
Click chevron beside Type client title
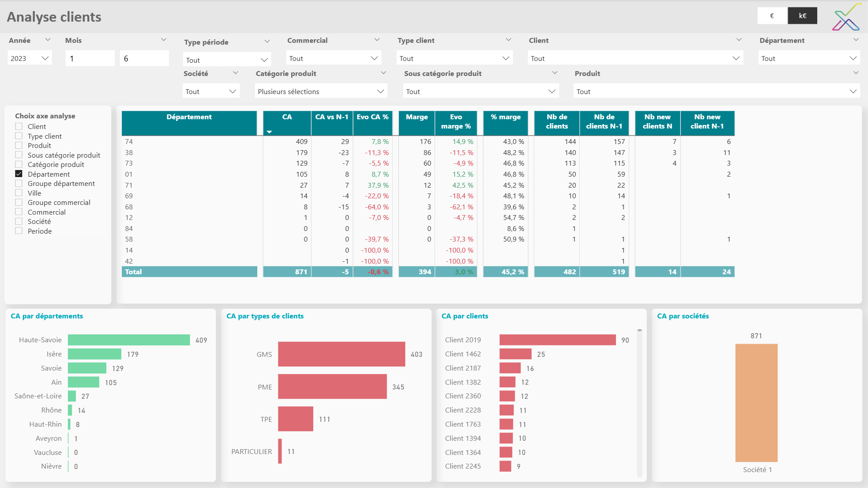tap(508, 40)
